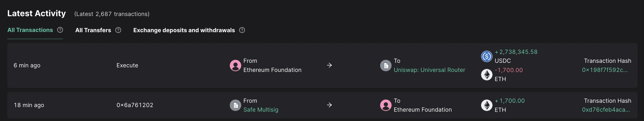This screenshot has width=644, height=121.
Task: Click the +2,738,345.58 USDC amount
Action: coord(516,52)
